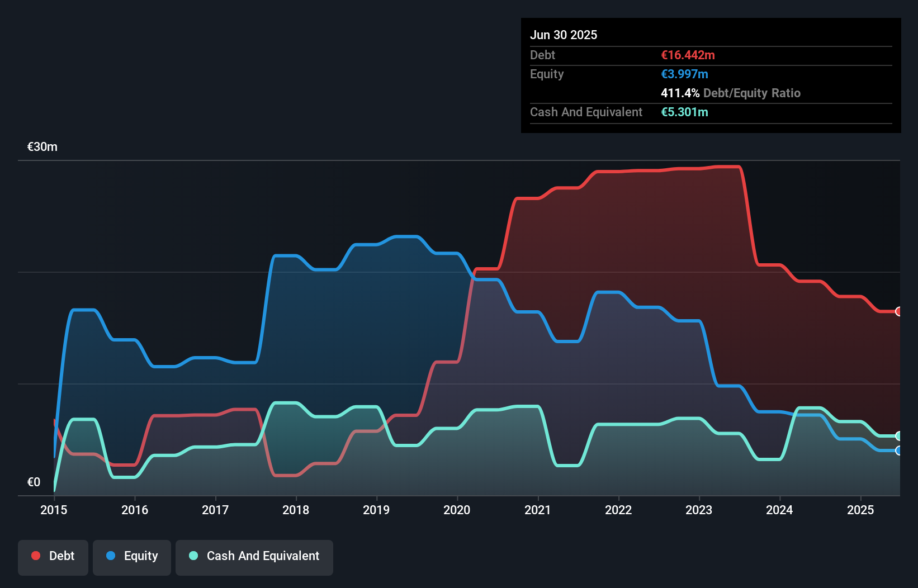Click the blue Equity legend dot
918x588 pixels.
(111, 556)
